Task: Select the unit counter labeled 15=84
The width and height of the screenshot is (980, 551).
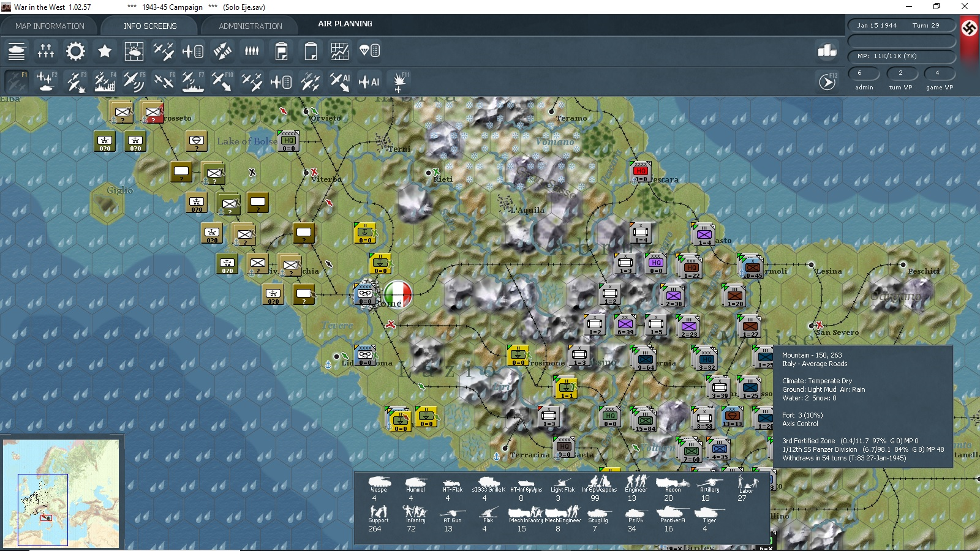Action: [646, 421]
